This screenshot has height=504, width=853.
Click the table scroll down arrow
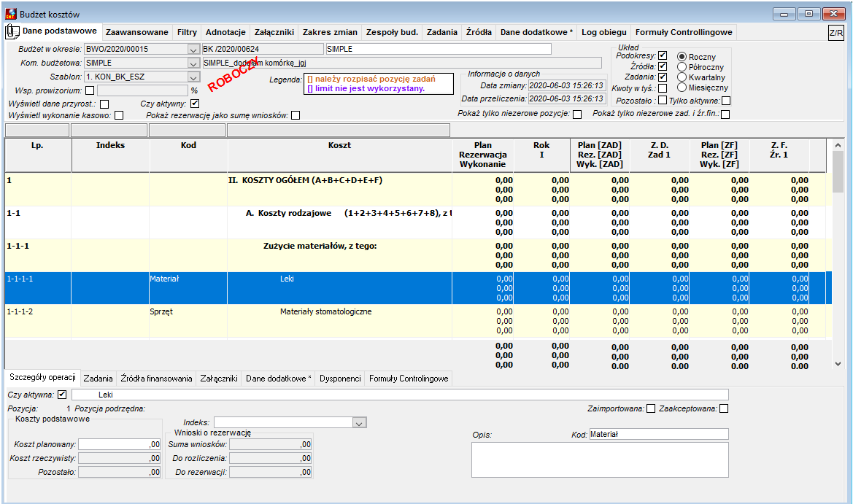pos(838,364)
